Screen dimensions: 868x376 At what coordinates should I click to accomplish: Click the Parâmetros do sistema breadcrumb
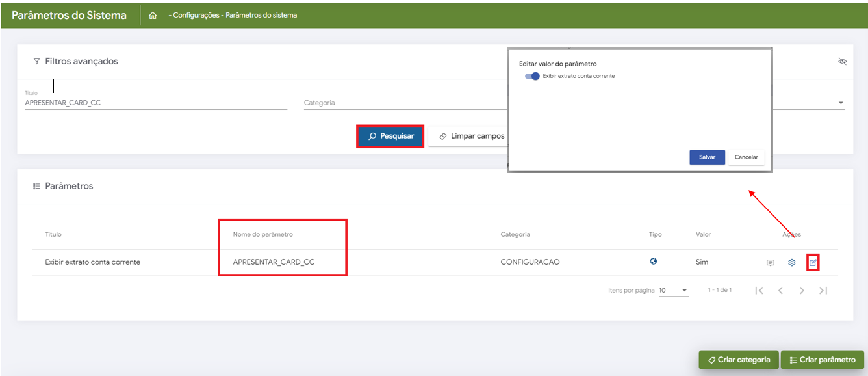[x=261, y=15]
